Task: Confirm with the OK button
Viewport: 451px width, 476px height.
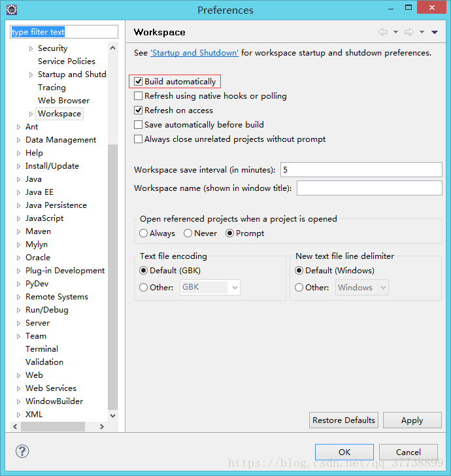Action: (x=344, y=452)
